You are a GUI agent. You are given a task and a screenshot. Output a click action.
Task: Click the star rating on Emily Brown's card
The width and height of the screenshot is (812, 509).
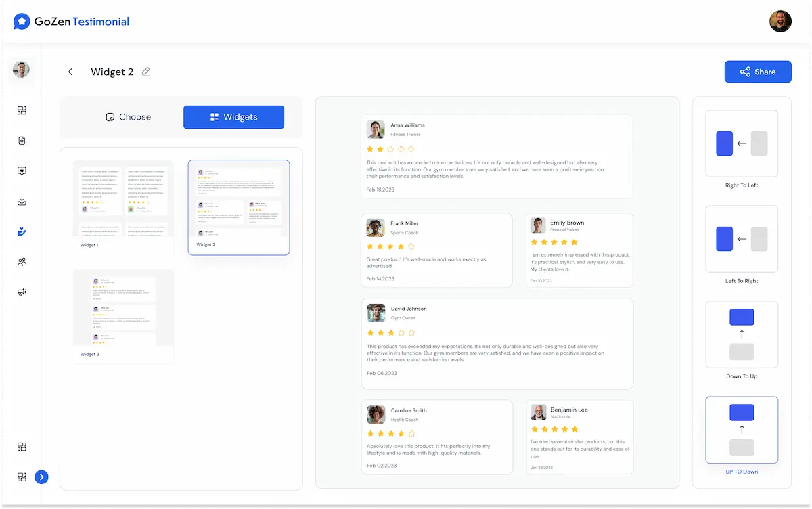554,242
